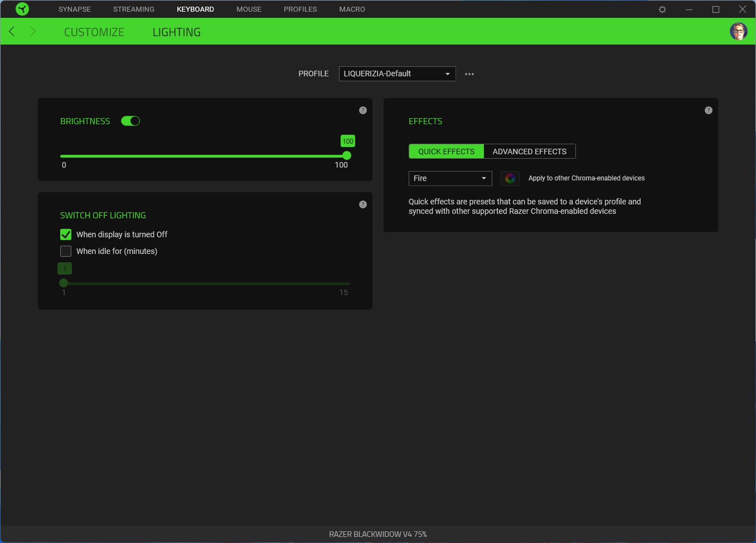Click the idle minutes slider handle
This screenshot has height=543, width=756.
(x=64, y=283)
